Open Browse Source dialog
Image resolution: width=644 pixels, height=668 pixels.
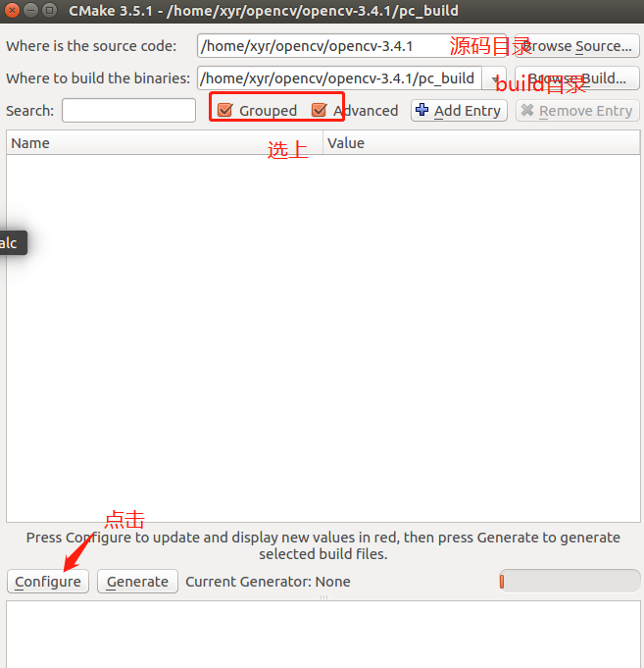click(576, 45)
